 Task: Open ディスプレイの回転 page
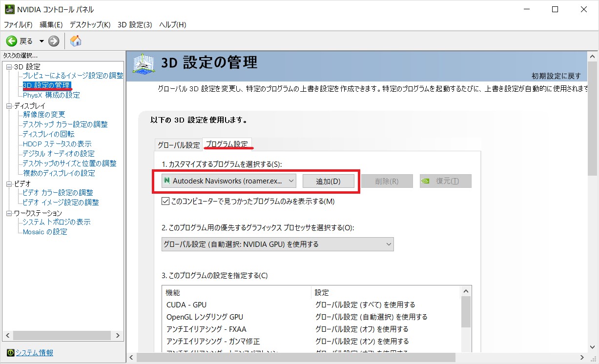[48, 134]
